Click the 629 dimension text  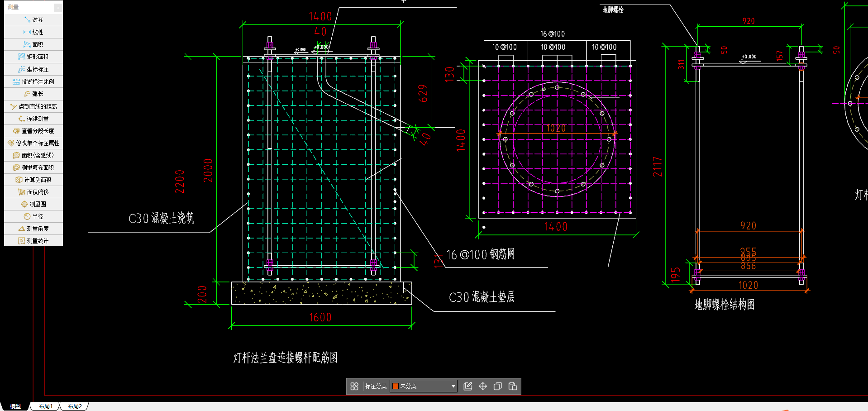(423, 93)
